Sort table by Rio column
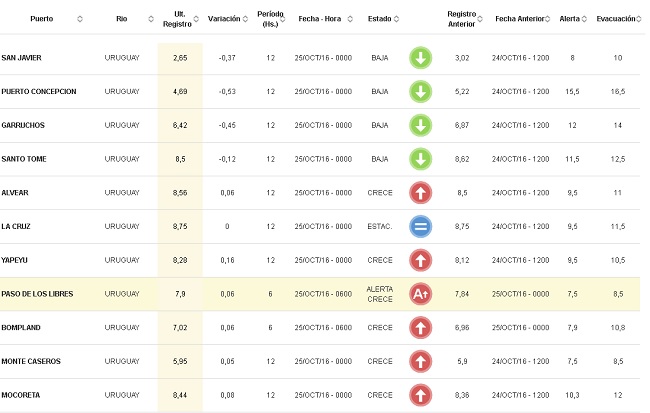This screenshot has height=413, width=650. (x=122, y=19)
